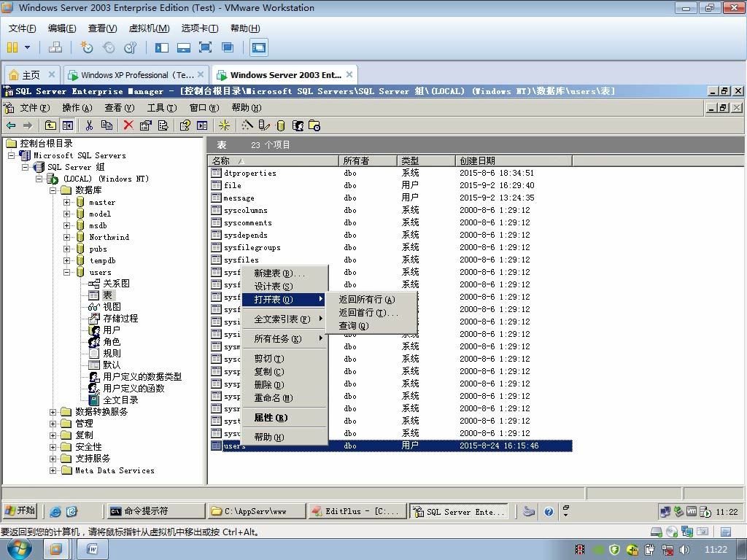Click the Export List toolbar icon
This screenshot has height=560, width=747.
coord(163,125)
